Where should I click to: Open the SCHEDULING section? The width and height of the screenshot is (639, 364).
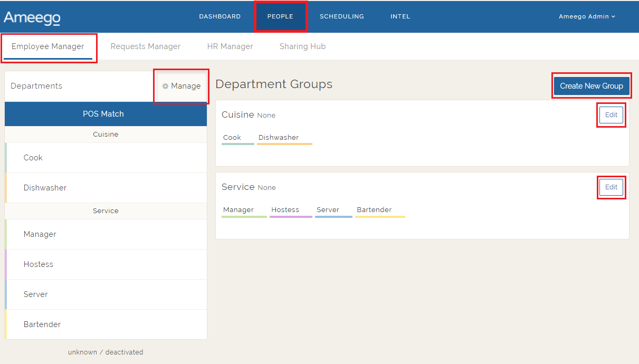tap(341, 16)
